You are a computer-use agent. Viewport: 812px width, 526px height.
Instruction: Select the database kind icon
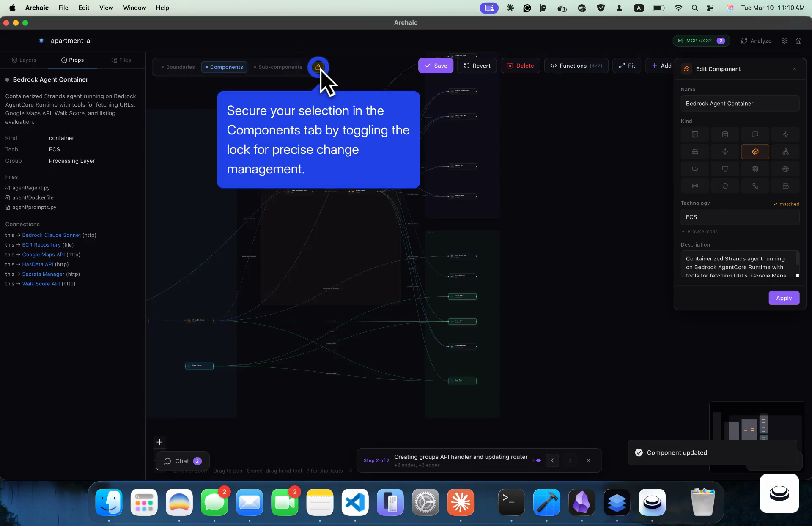[x=725, y=134]
